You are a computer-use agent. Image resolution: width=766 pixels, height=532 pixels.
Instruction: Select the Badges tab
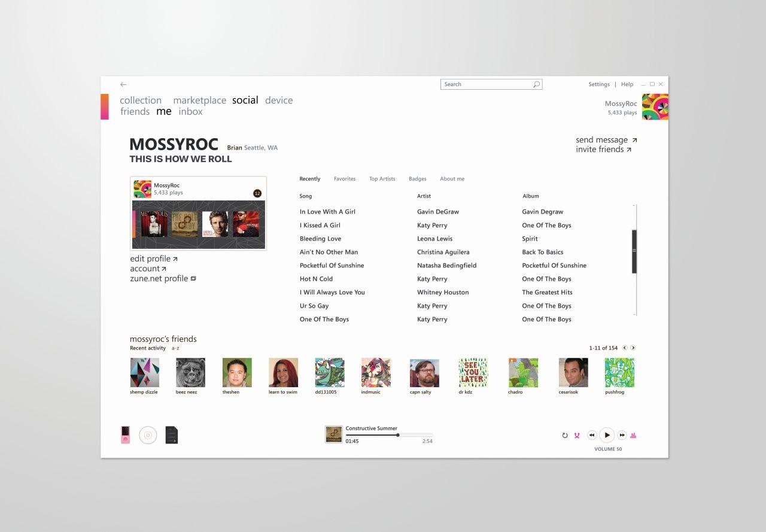point(418,179)
